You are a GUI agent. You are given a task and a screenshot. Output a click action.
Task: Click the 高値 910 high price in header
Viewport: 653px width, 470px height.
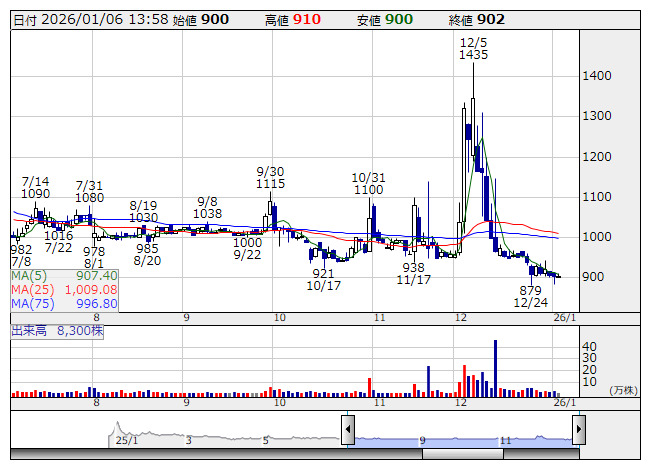coord(294,19)
